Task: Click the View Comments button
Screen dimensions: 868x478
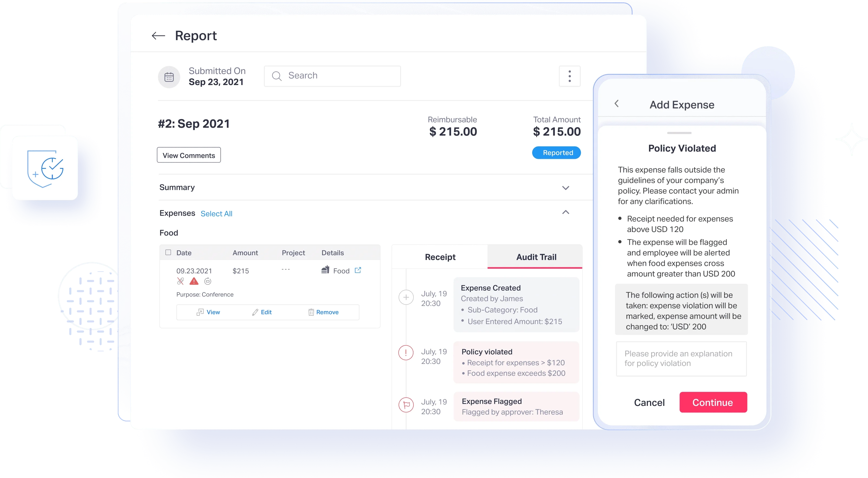Action: pos(188,155)
